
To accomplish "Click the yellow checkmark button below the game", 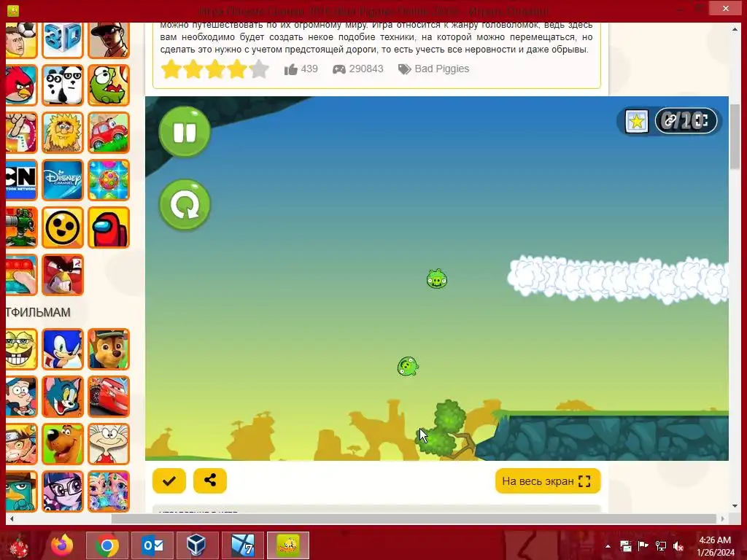I will 169,481.
